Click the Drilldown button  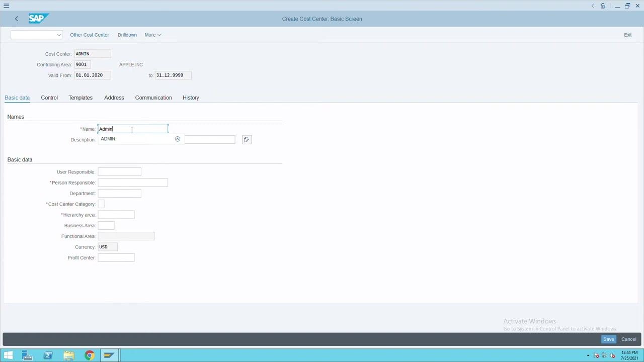127,35
